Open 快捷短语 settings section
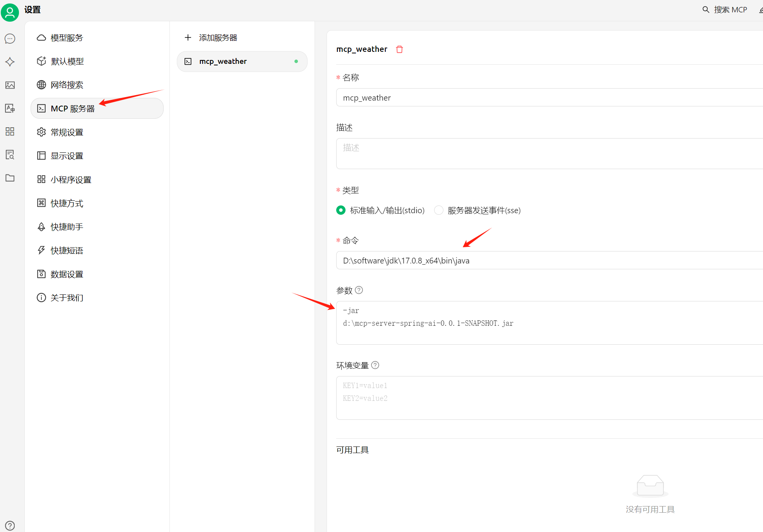 click(x=97, y=250)
